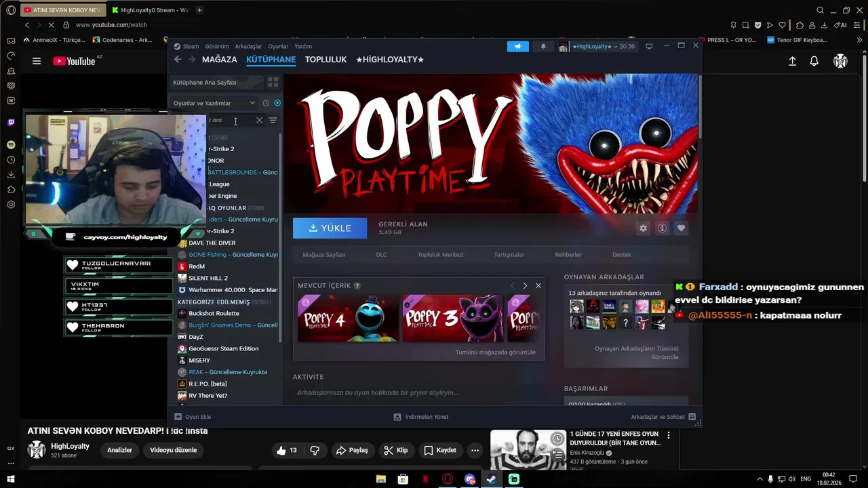
Task: Open Oyunlar ve Yazılımlar dropdown
Action: point(214,103)
